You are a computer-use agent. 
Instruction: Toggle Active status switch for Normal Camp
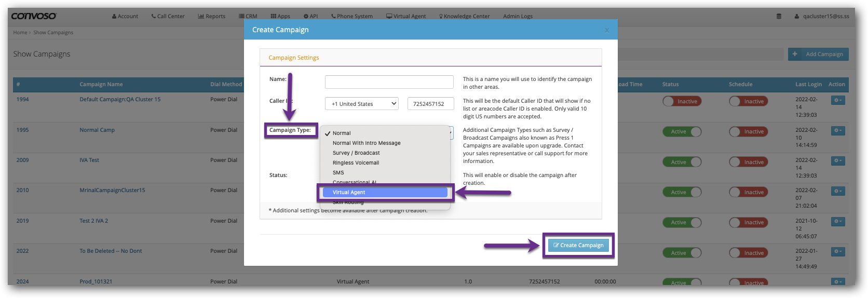[682, 132]
